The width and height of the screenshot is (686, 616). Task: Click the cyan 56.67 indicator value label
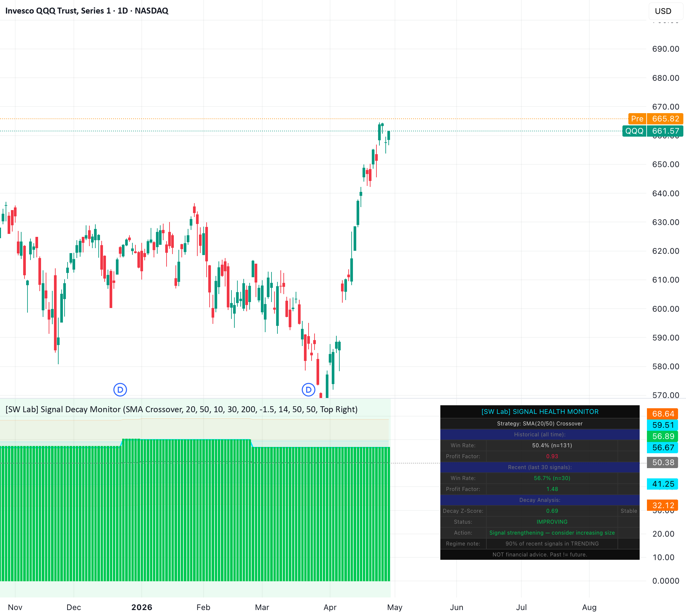point(662,448)
